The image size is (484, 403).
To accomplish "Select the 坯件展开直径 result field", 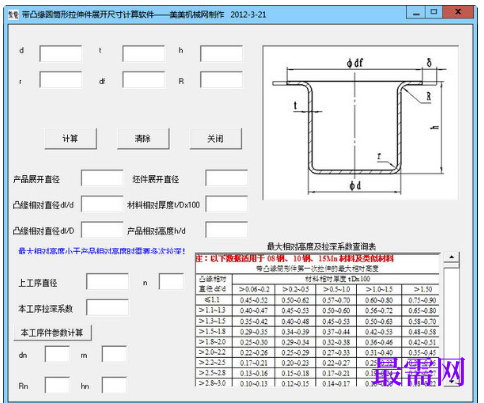I will pos(227,178).
